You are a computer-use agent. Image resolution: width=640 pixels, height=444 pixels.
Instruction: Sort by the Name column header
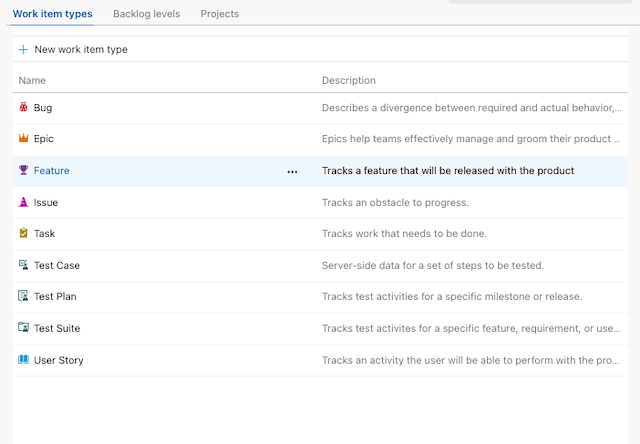point(32,80)
